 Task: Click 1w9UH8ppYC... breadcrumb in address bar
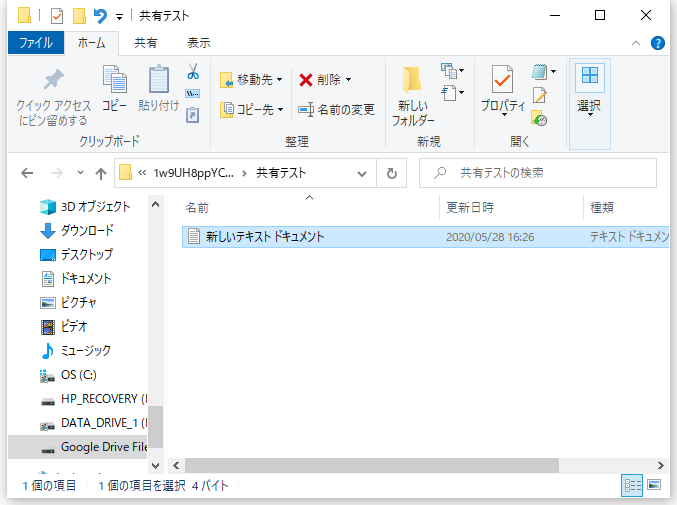(x=193, y=174)
